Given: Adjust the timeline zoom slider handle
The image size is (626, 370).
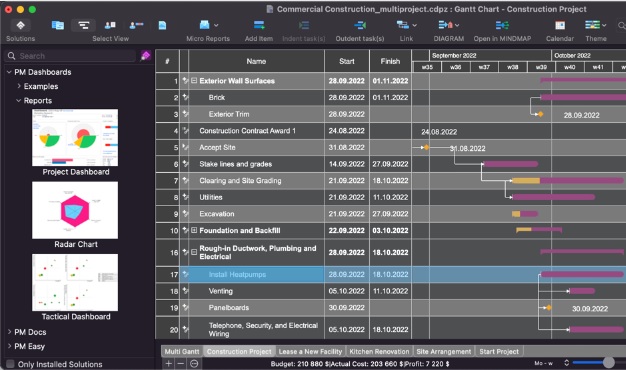Looking at the screenshot, I should pos(608,362).
